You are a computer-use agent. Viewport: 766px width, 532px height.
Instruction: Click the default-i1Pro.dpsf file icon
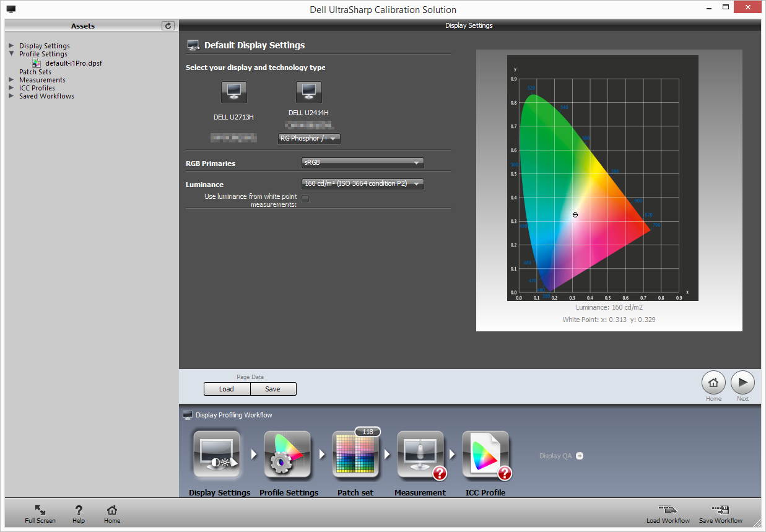(x=37, y=63)
